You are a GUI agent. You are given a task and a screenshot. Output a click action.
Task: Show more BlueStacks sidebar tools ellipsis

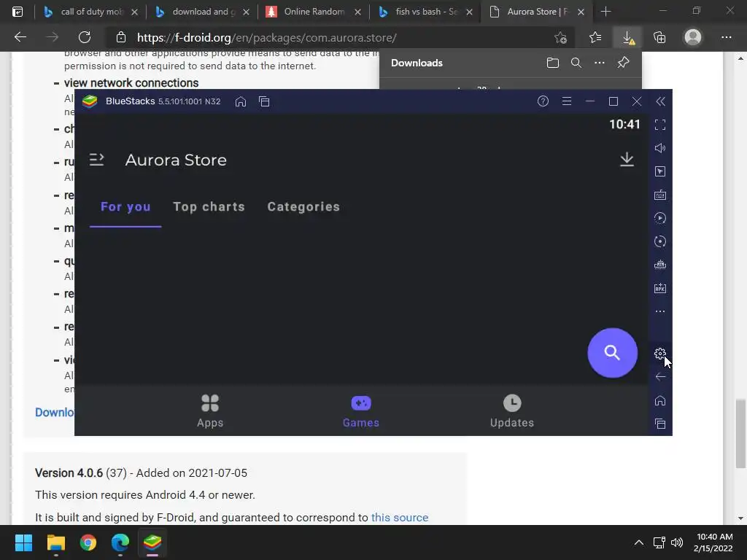tap(659, 311)
